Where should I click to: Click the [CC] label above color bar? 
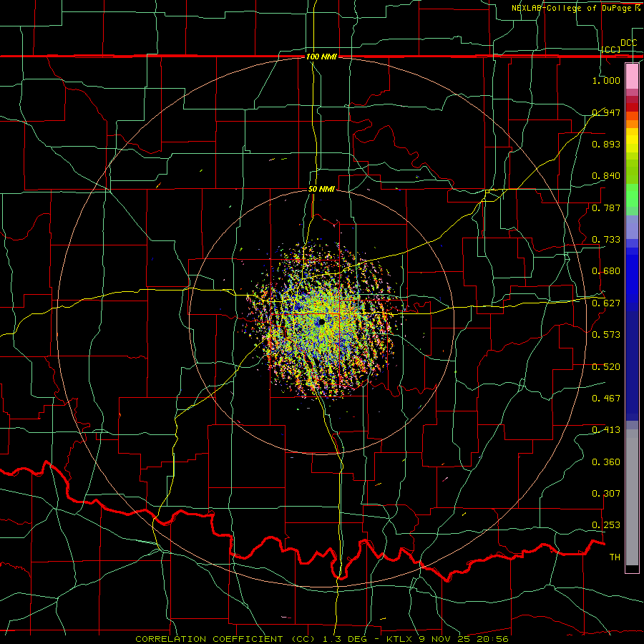click(610, 49)
